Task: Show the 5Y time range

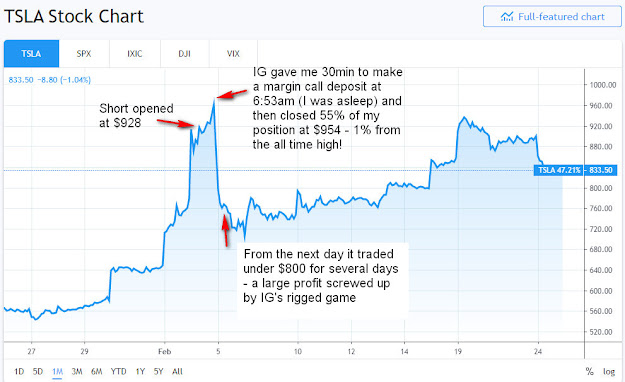Action: pyautogui.click(x=159, y=371)
